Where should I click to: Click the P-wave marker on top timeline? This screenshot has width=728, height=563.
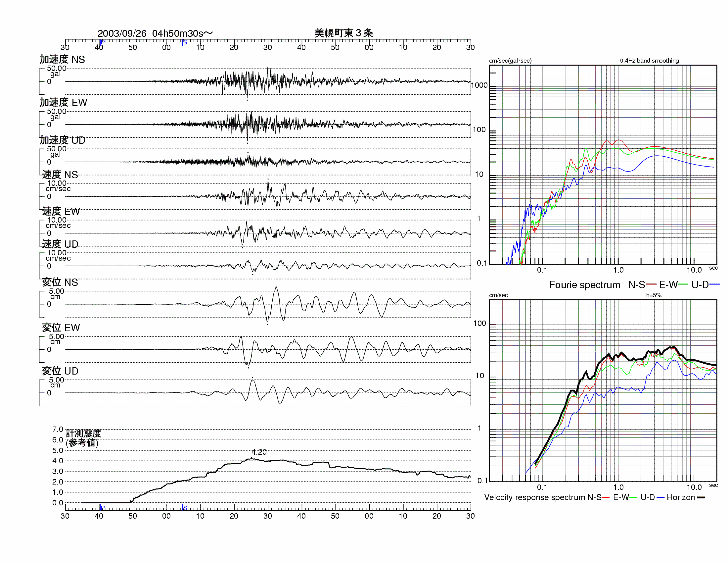(102, 42)
